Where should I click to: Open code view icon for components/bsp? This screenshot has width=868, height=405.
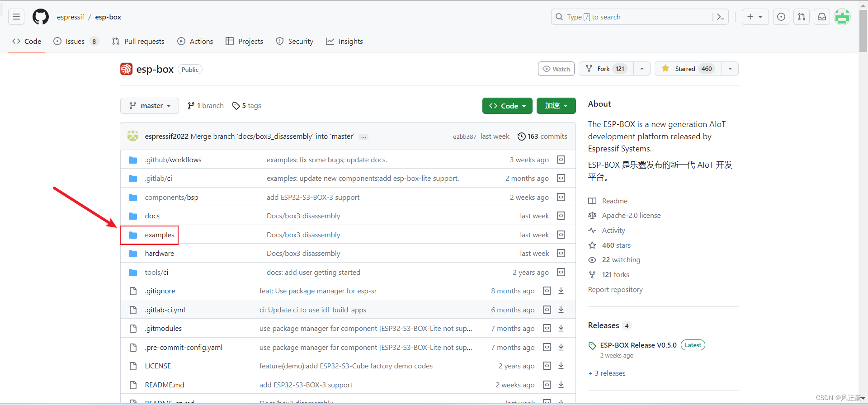coord(561,197)
